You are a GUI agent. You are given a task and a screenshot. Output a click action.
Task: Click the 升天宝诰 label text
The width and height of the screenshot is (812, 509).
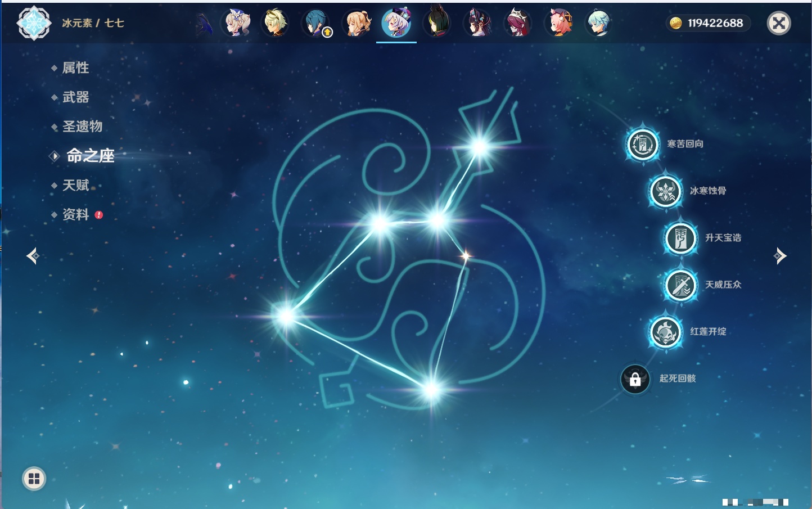[723, 238]
